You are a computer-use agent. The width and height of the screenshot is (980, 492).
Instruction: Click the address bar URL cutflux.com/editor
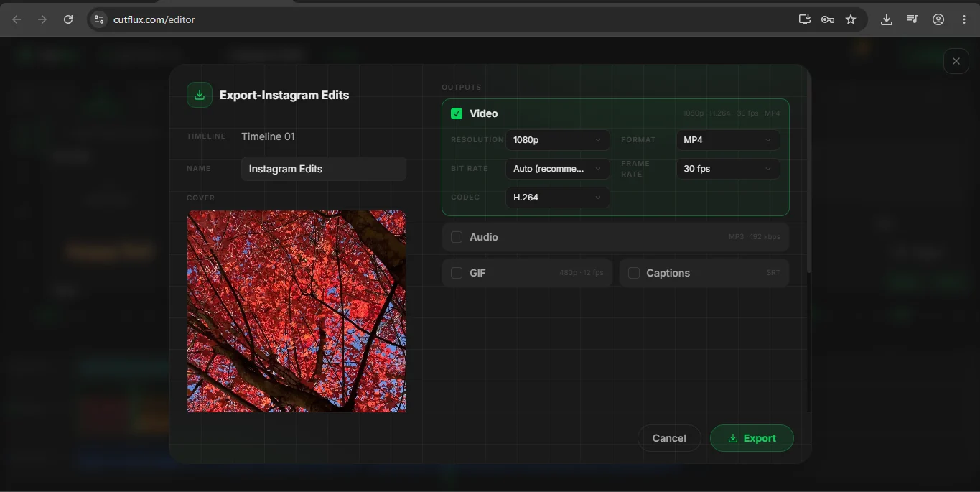154,19
